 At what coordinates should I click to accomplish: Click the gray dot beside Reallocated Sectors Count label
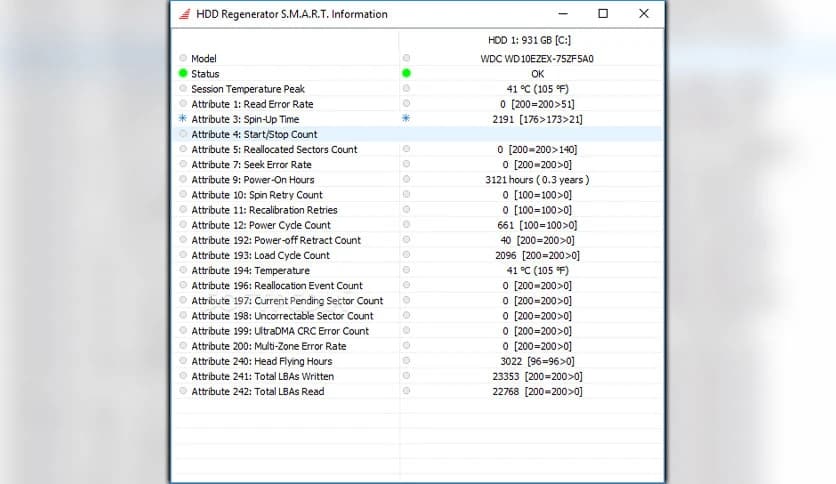tap(183, 149)
